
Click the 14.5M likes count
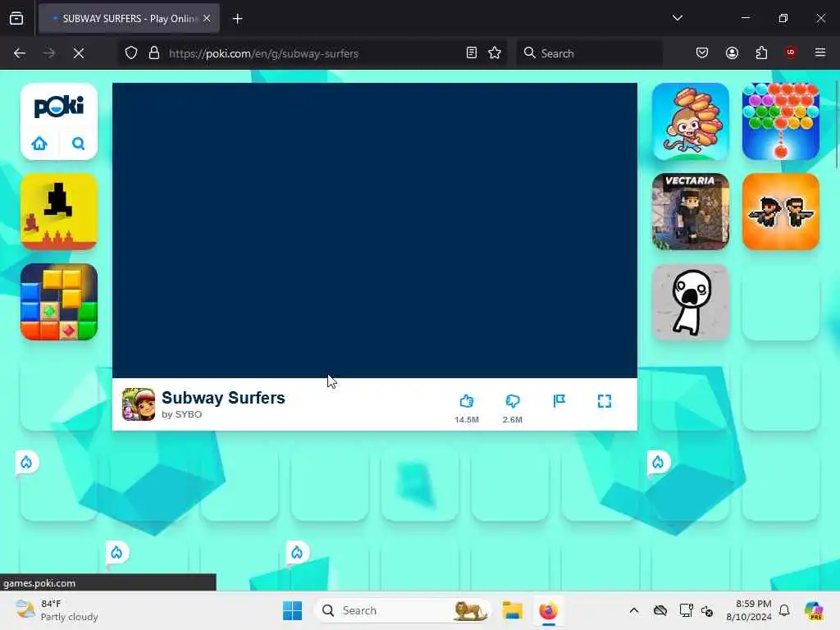[x=467, y=419]
